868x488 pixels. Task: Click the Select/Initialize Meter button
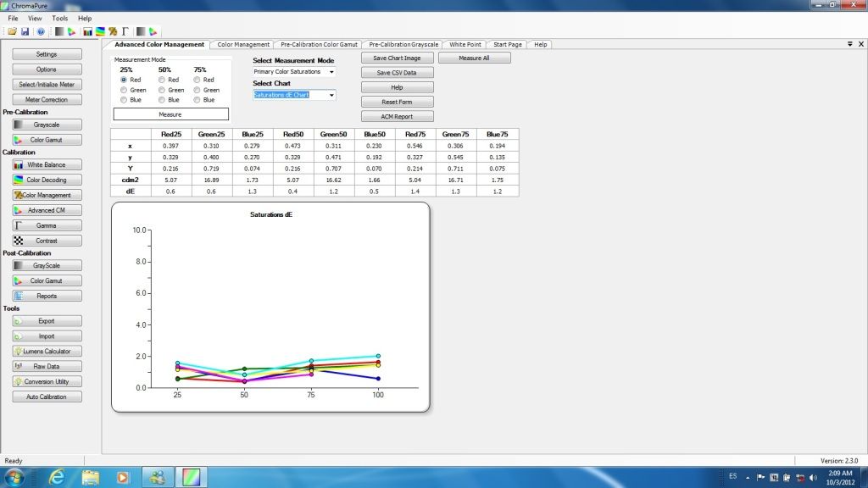47,85
